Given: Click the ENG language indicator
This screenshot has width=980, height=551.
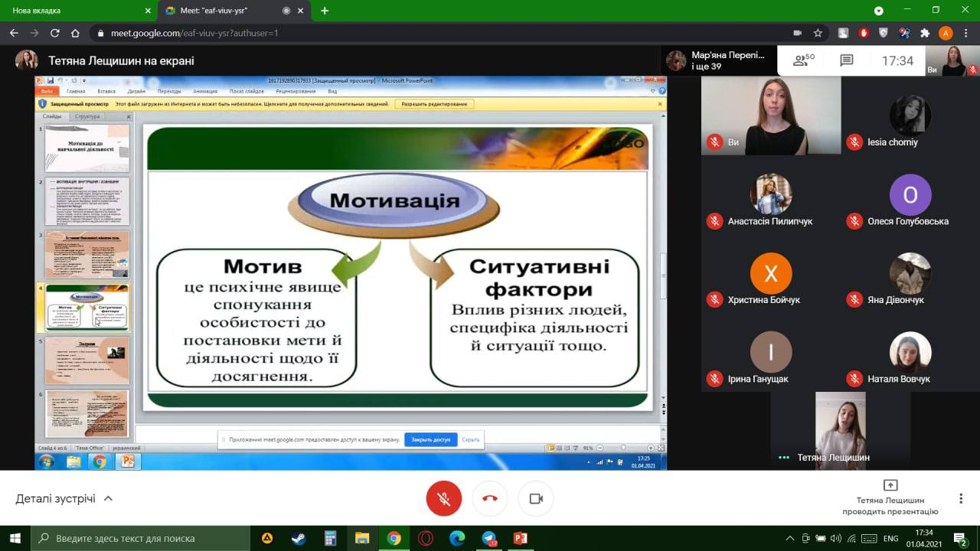Looking at the screenshot, I should point(890,538).
